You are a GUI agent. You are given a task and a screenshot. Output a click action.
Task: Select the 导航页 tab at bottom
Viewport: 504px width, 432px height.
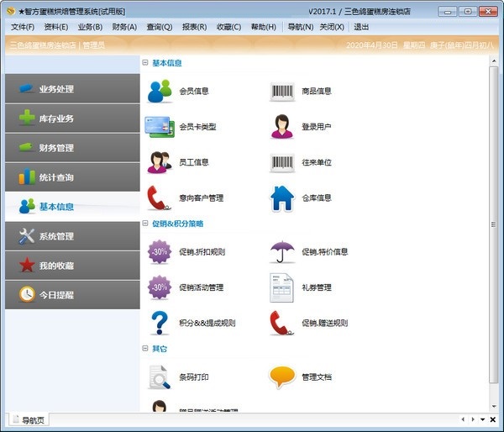pos(31,419)
